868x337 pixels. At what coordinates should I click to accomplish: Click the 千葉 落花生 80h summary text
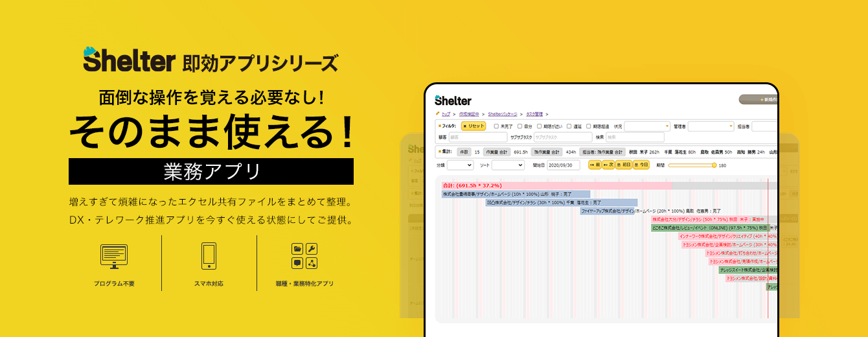click(680, 152)
